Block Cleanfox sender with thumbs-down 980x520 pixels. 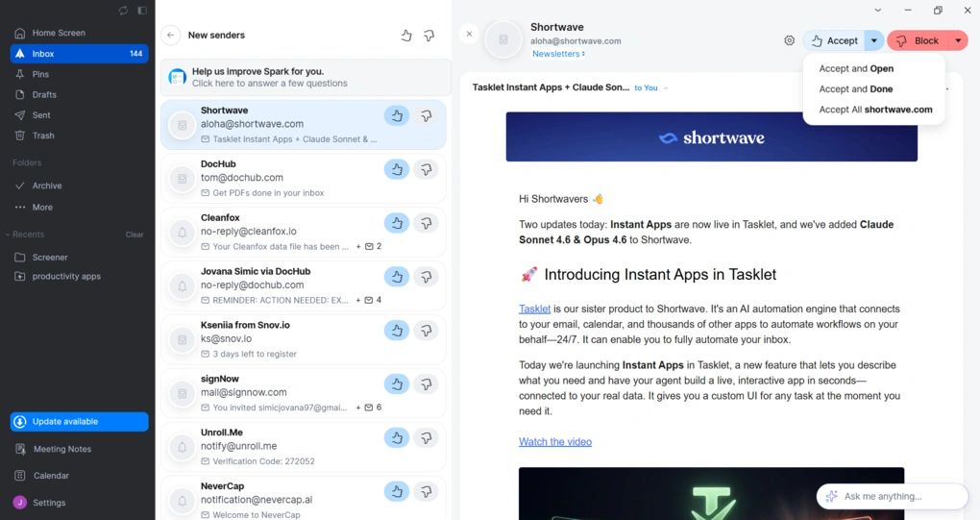(x=427, y=223)
